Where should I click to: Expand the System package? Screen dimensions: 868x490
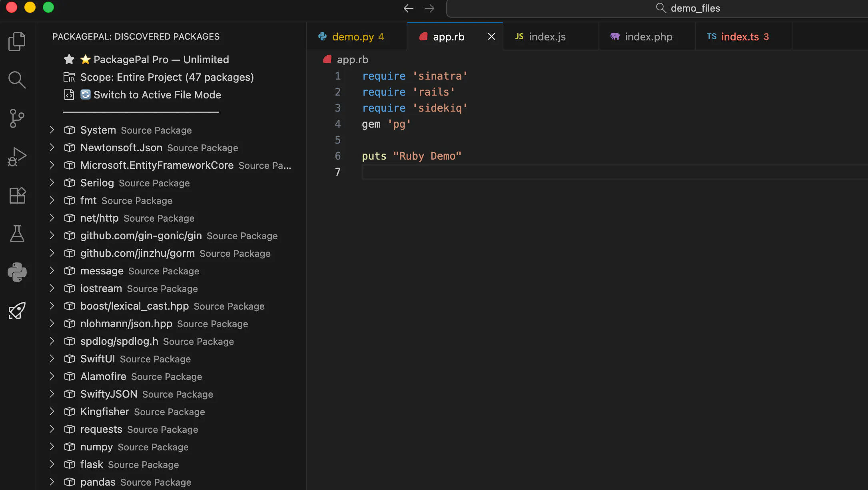click(52, 130)
